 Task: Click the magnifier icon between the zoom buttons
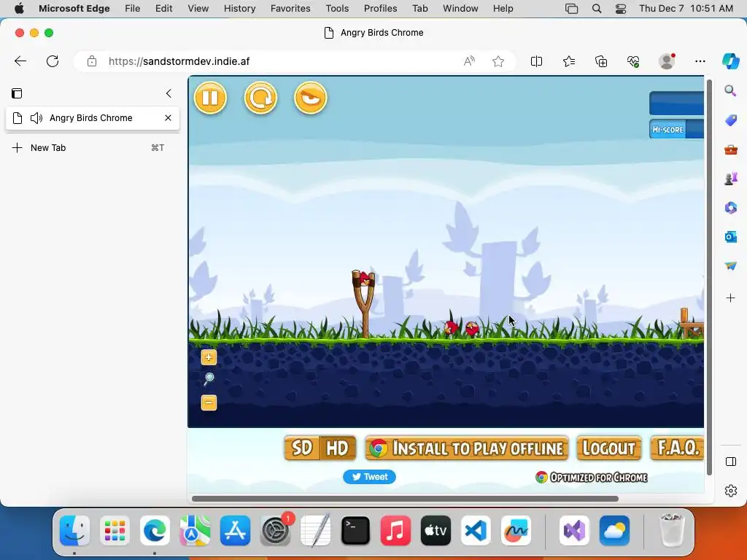(x=209, y=379)
